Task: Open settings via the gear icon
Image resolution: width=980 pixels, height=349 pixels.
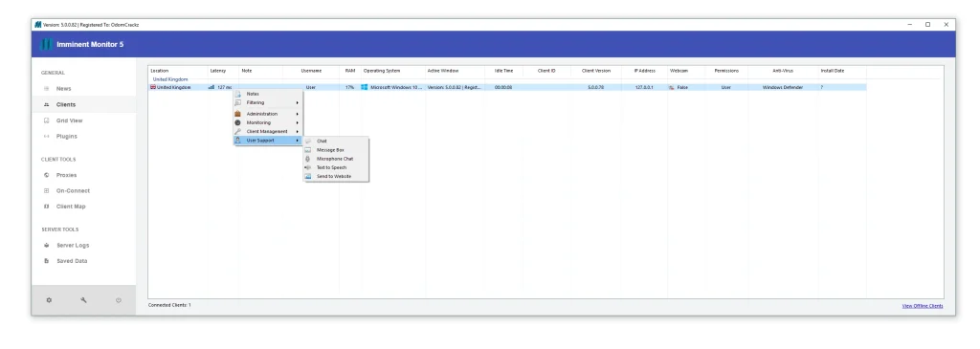Action: click(x=50, y=300)
